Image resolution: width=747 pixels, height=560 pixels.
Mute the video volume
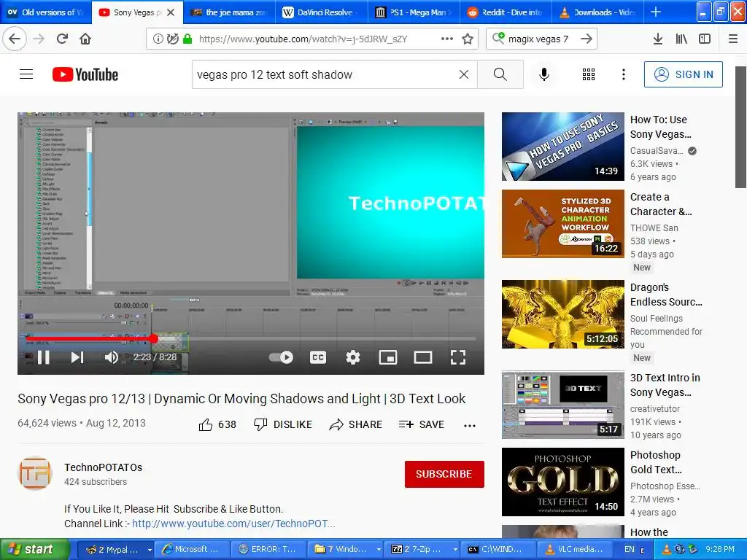pos(112,357)
